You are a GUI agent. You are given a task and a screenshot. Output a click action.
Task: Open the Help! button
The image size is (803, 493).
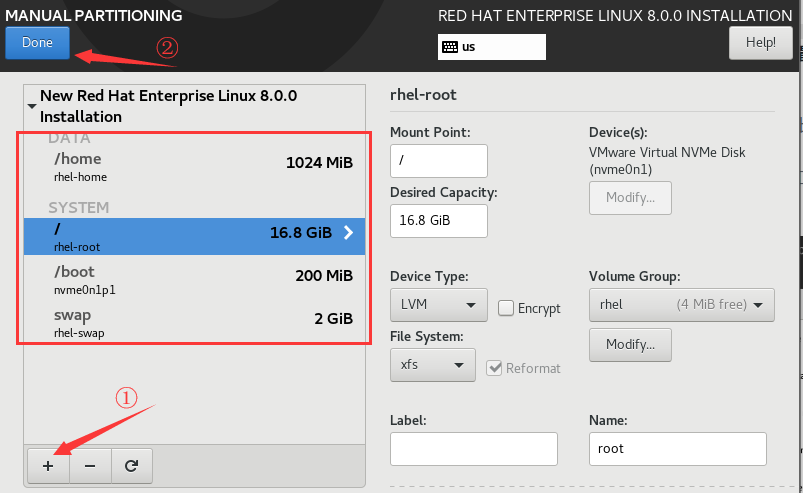click(760, 43)
